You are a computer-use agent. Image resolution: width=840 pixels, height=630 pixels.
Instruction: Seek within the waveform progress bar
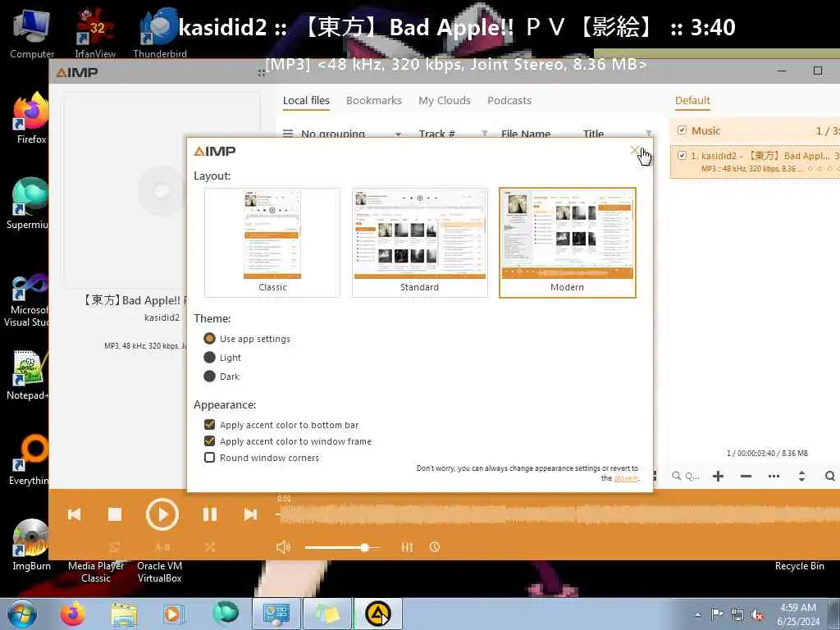tap(557, 514)
